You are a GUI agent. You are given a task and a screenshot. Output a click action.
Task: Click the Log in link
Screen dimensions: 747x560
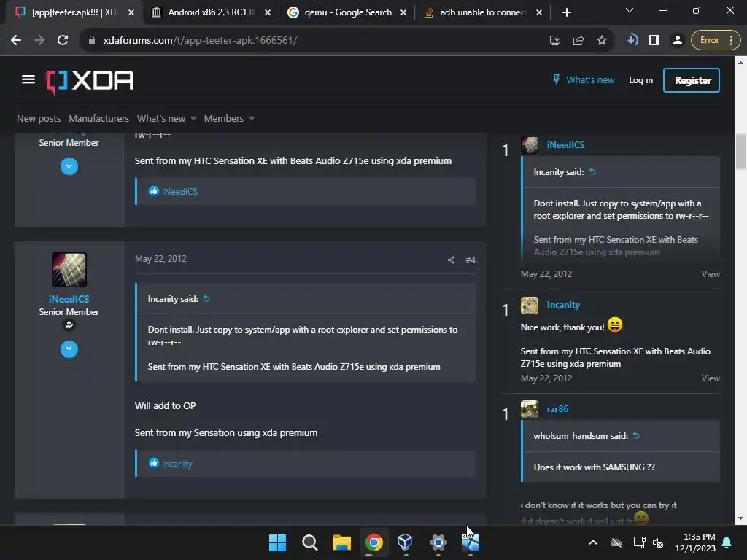(640, 80)
